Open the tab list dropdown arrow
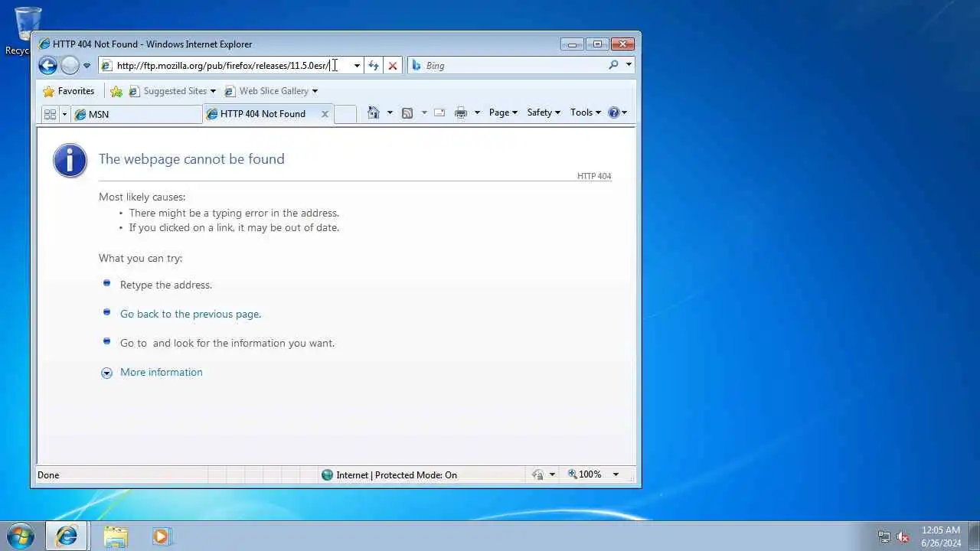980x551 pixels. click(x=64, y=114)
